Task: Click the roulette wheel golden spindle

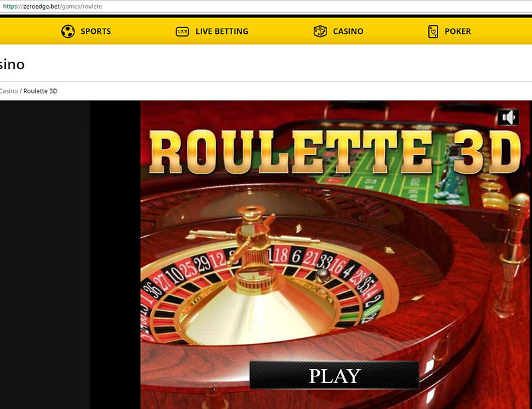Action: point(251,237)
